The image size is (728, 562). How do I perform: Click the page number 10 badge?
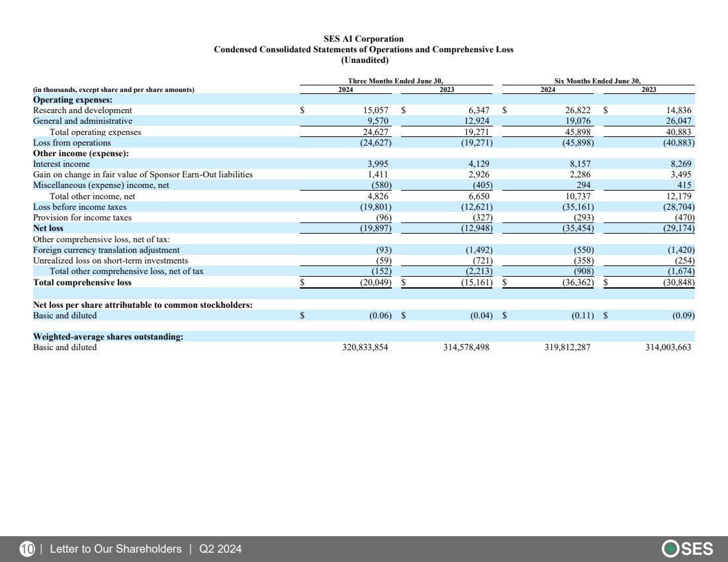coord(27,549)
